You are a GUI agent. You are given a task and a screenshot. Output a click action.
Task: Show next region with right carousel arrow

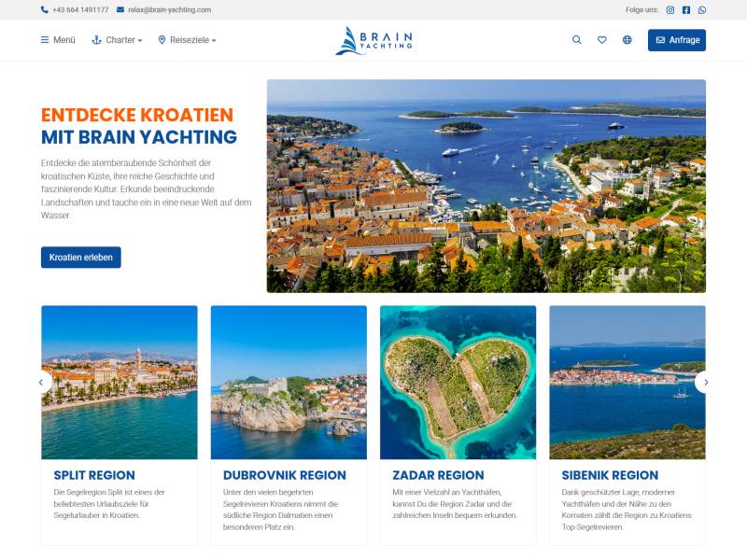point(704,383)
